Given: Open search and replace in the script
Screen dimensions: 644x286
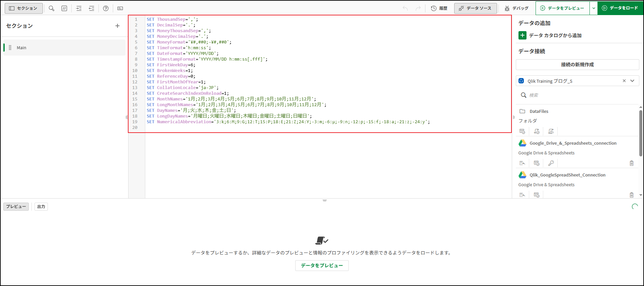Looking at the screenshot, I should click(x=52, y=8).
